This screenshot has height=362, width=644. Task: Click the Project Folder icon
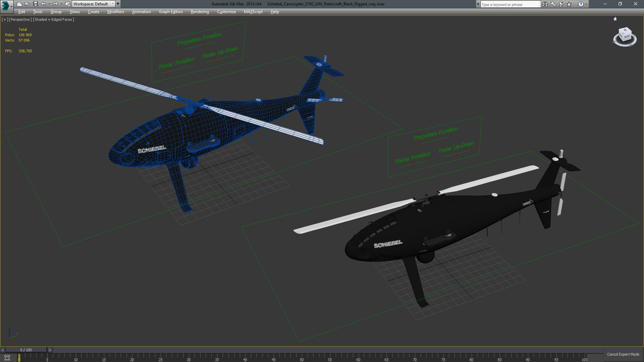67,4
